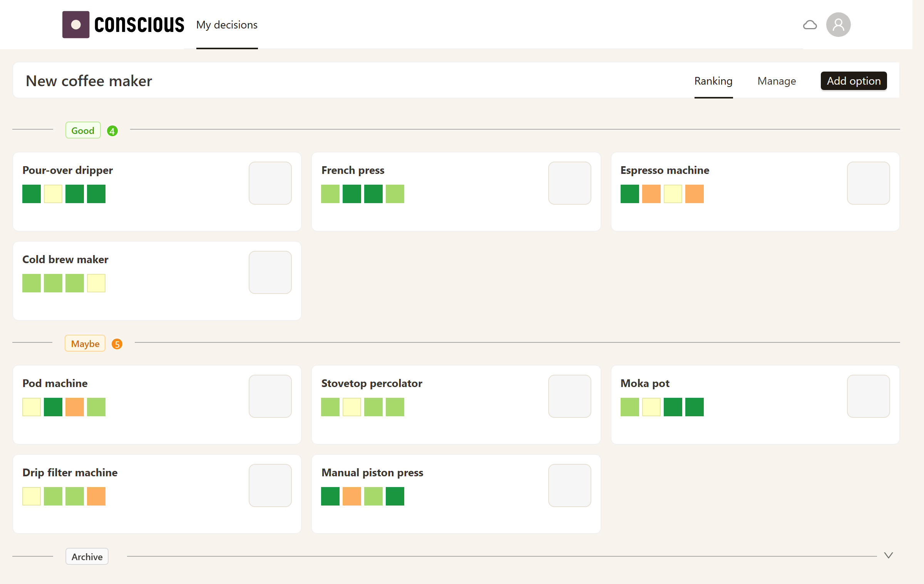
Task: Open the Stovetop percolator card title
Action: [x=372, y=383]
